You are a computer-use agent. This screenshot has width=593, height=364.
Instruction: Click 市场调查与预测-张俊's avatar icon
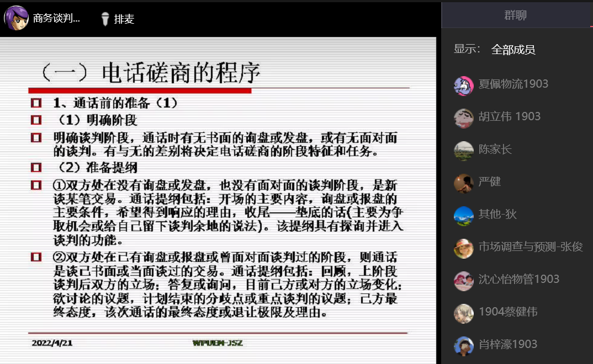click(x=463, y=248)
